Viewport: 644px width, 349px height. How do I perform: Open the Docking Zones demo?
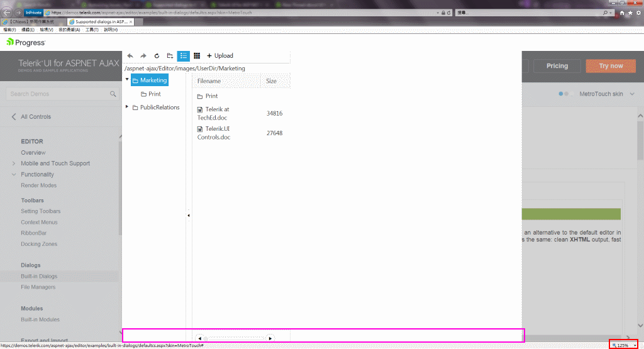click(x=39, y=244)
